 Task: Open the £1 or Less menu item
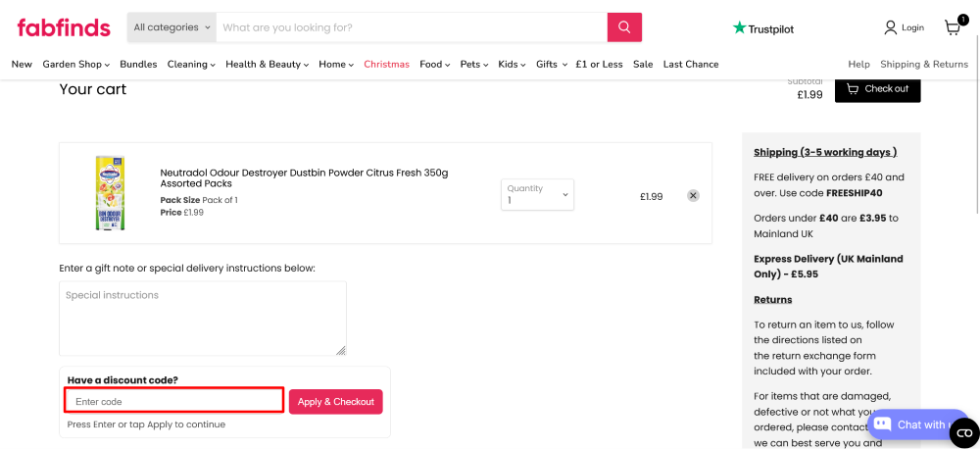pos(600,65)
